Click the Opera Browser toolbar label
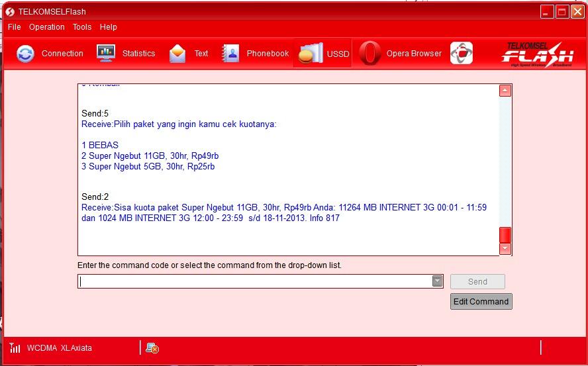The width and height of the screenshot is (588, 366). [414, 53]
